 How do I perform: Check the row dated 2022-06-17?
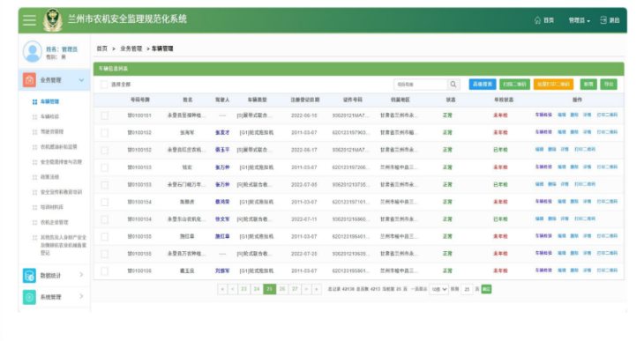105,150
